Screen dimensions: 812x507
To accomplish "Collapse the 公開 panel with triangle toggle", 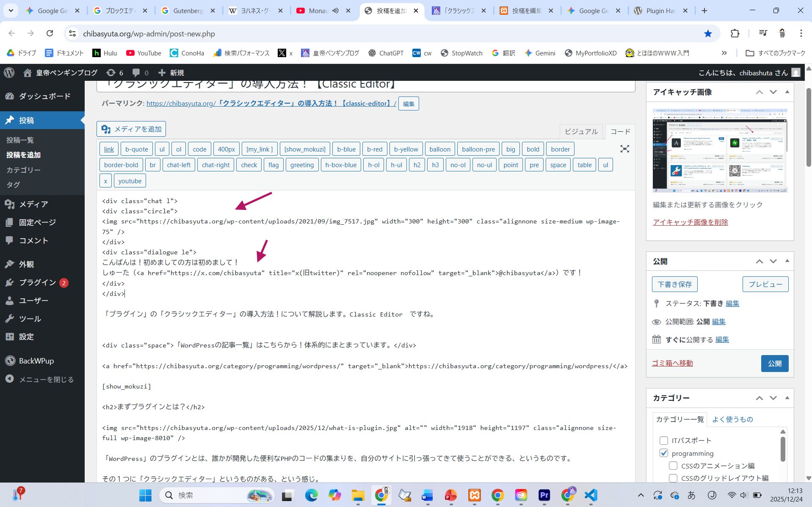I will (787, 261).
